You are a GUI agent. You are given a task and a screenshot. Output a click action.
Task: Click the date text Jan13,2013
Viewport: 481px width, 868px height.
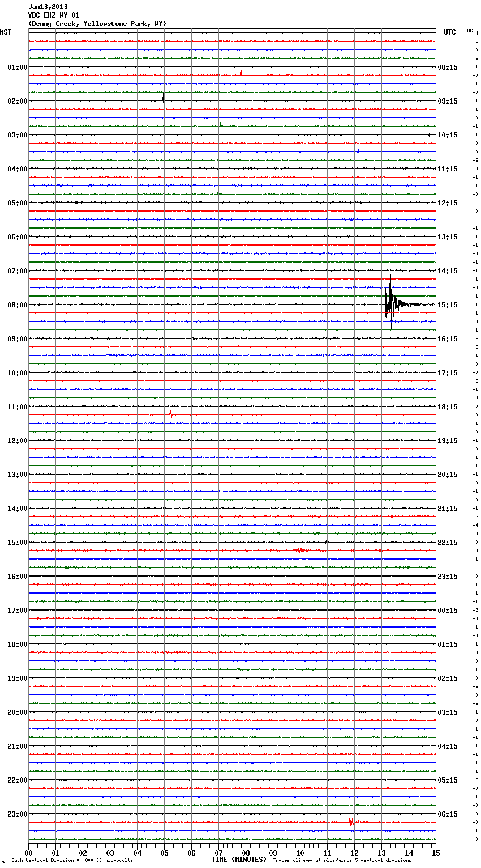48,7
